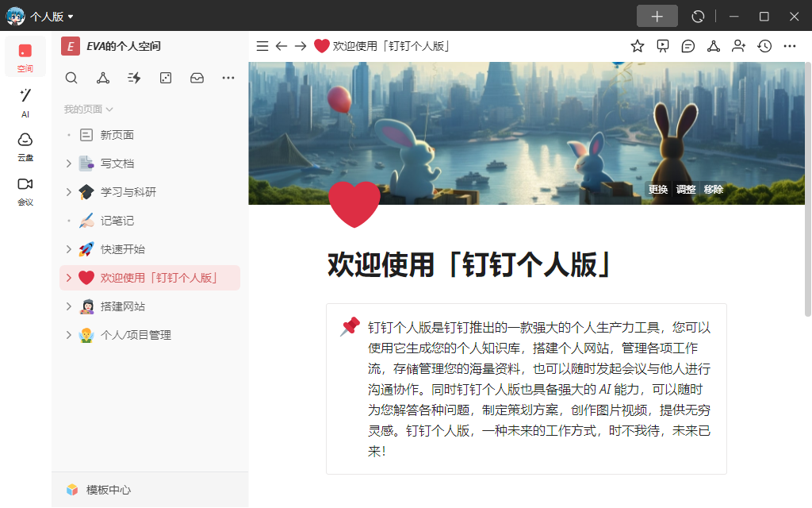Click the vertical scrollbar thumb
The width and height of the screenshot is (812, 508).
click(807, 189)
